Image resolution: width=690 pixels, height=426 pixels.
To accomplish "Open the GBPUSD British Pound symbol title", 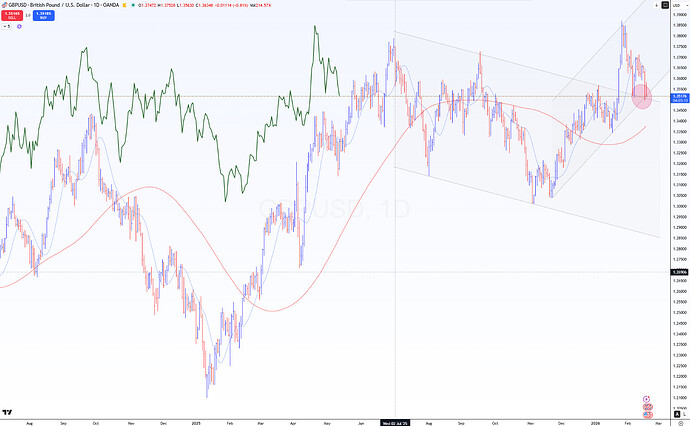I will (x=63, y=5).
